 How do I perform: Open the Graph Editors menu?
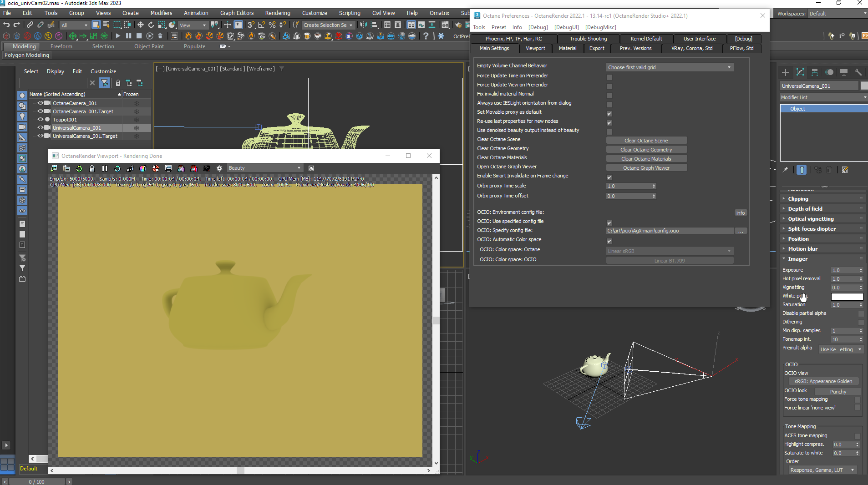tap(237, 13)
